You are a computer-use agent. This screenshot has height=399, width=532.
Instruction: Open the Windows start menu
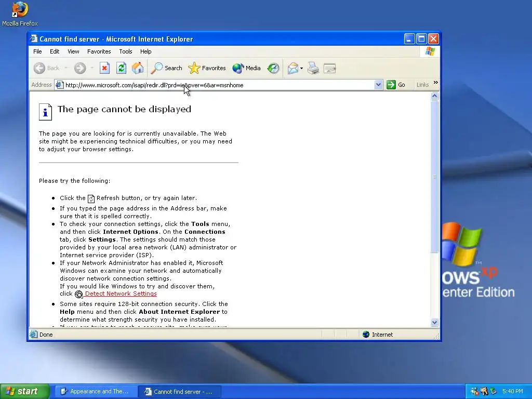pos(25,391)
